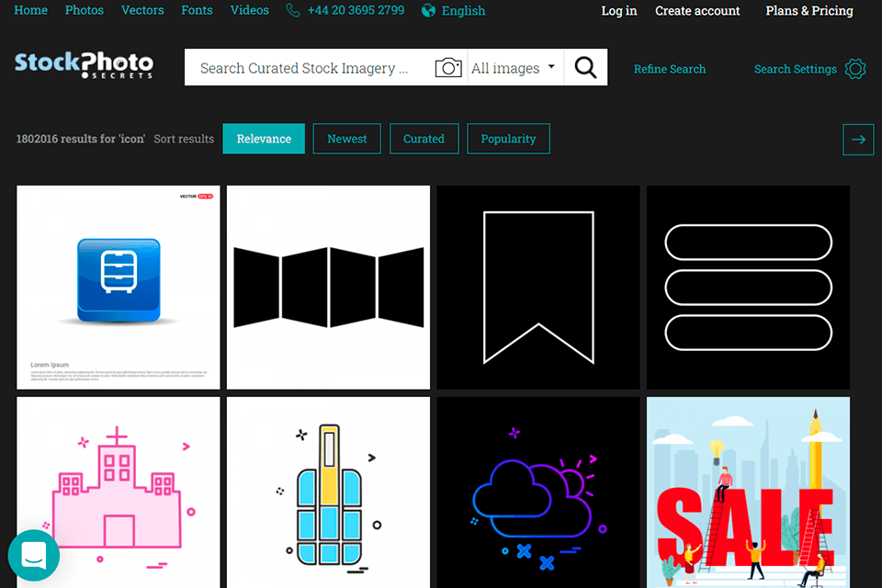
Task: Open Search Settings gear icon
Action: point(855,69)
